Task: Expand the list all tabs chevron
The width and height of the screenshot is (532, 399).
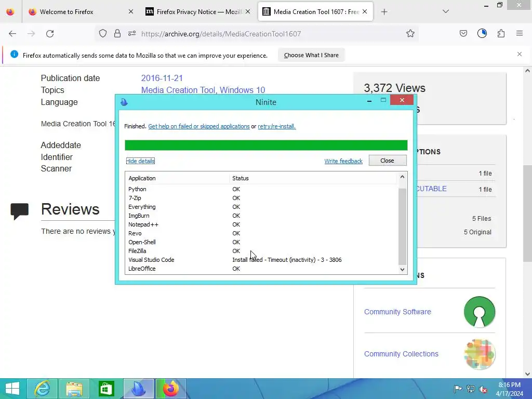Action: pos(446,11)
